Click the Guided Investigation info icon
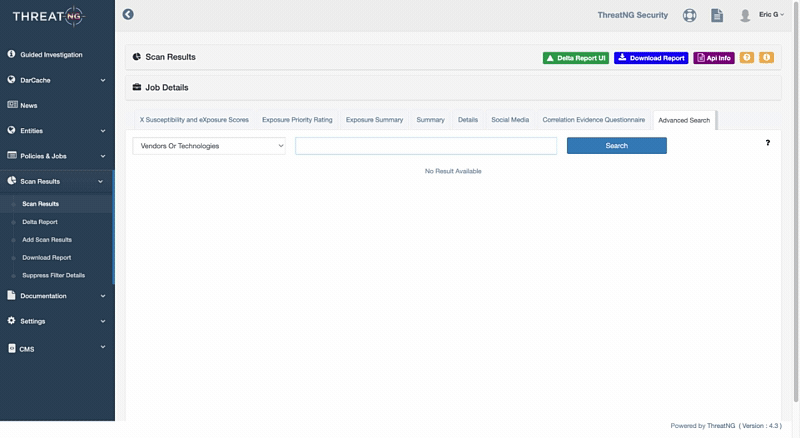The image size is (800, 438). [x=11, y=54]
